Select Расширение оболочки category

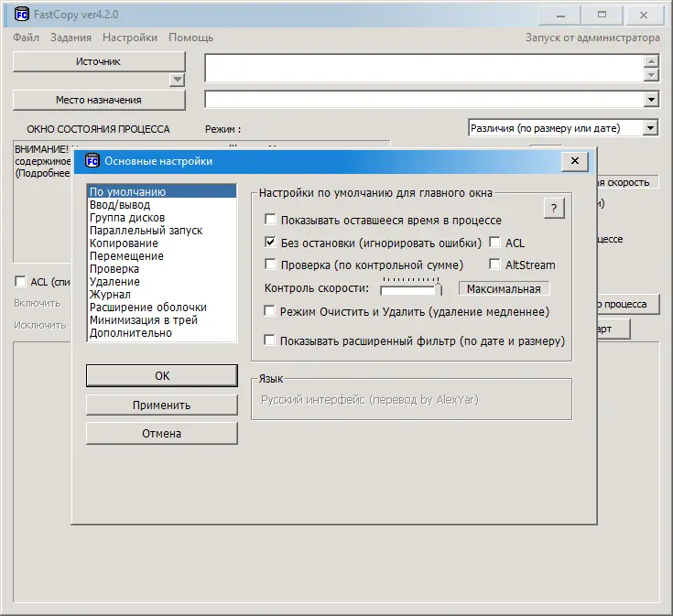161,308
